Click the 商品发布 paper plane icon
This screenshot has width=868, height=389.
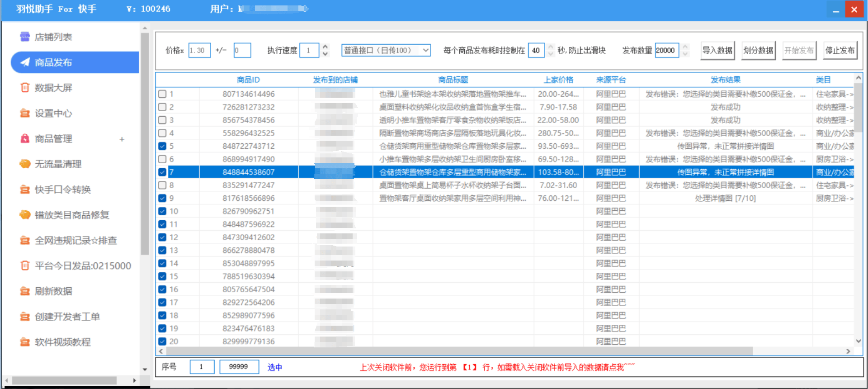click(25, 62)
